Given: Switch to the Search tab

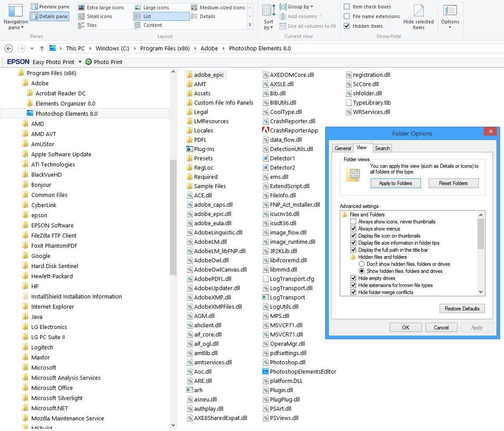Looking at the screenshot, I should pos(382,148).
